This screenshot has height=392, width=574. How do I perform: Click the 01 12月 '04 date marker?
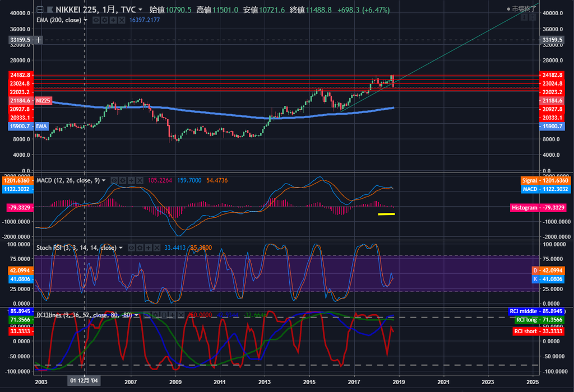click(84, 381)
